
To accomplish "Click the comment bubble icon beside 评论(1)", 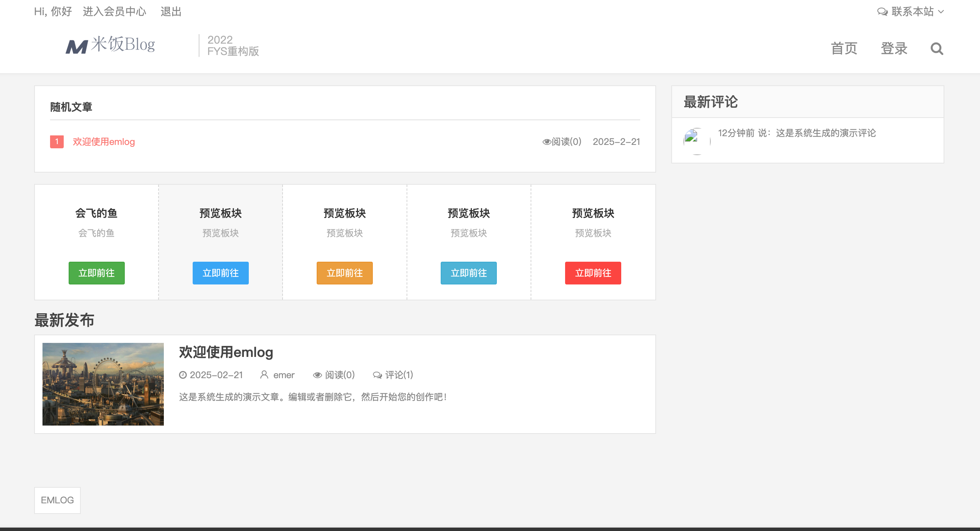I will click(377, 375).
